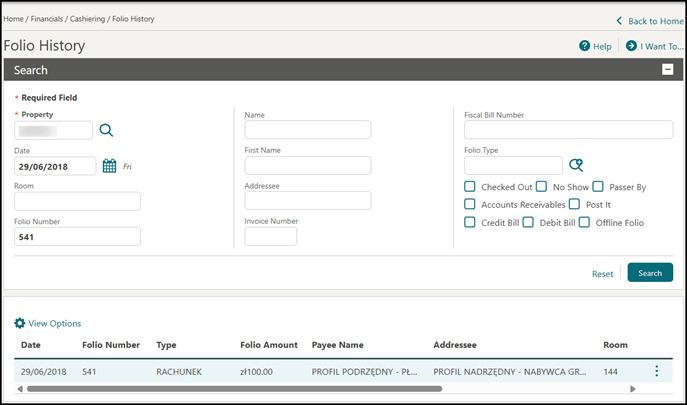Click the PROFIL PODRZĘDNY payee cell
Screen dimensions: 687x405
point(365,372)
